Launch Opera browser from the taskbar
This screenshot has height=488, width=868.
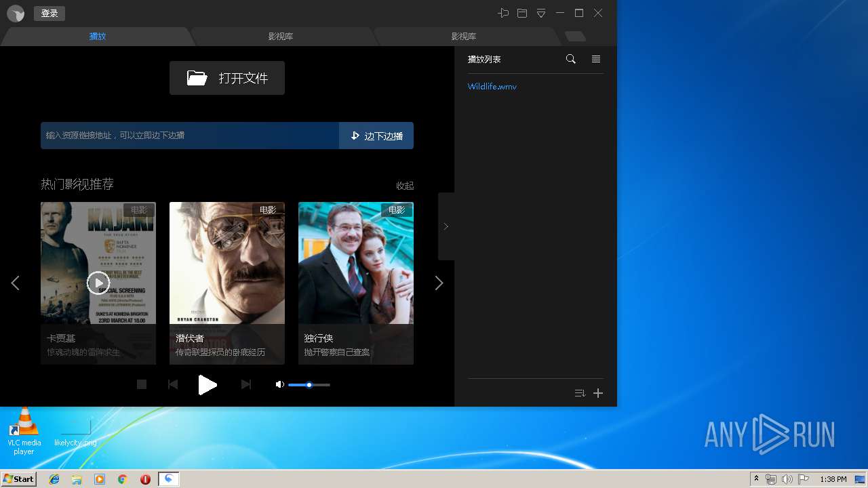pyautogui.click(x=145, y=479)
